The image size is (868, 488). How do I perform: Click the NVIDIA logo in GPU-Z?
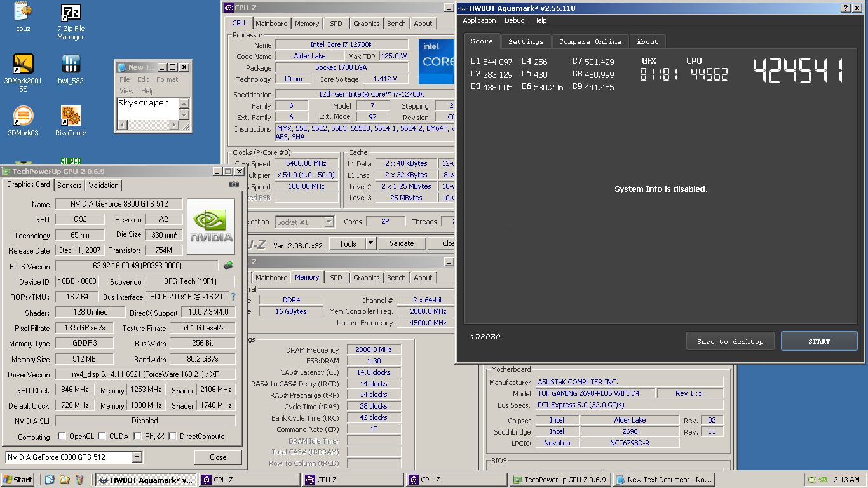(x=212, y=227)
